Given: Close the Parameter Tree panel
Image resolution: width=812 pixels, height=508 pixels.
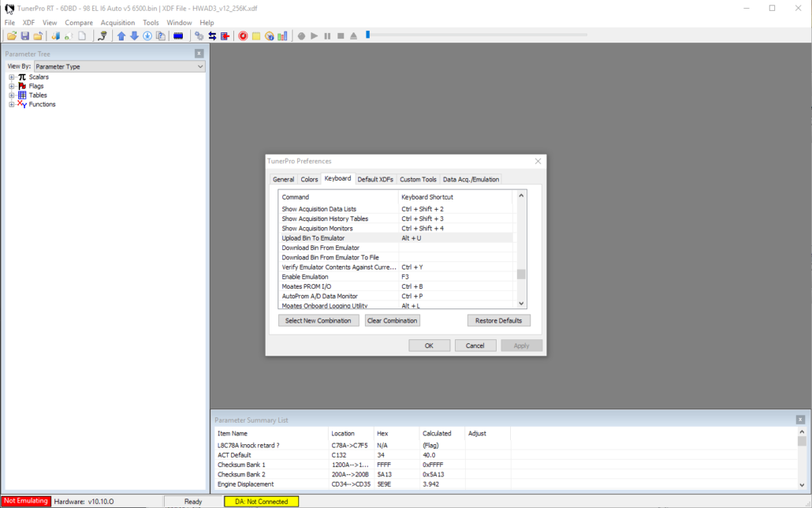Looking at the screenshot, I should point(199,54).
